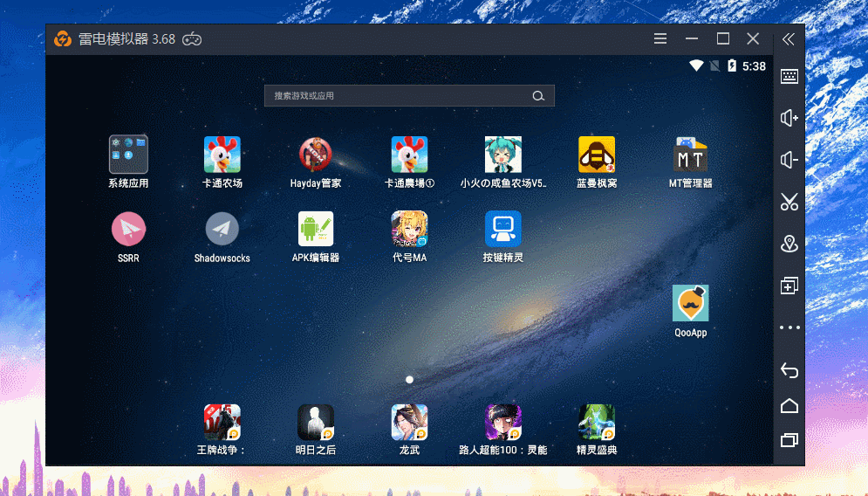The height and width of the screenshot is (496, 868).
Task: Click the home page indicator dot
Action: pyautogui.click(x=409, y=380)
